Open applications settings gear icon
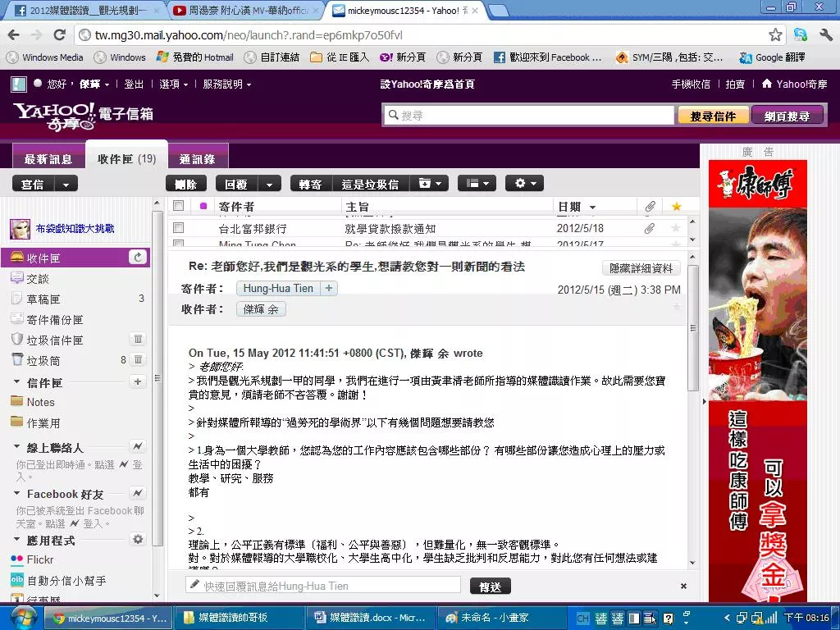Screen dimensions: 840x630 click(x=138, y=539)
